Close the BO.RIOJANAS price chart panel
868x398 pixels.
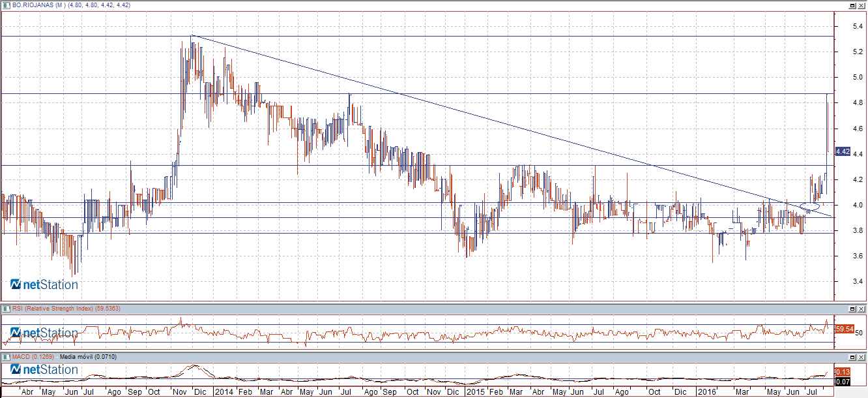coord(861,5)
